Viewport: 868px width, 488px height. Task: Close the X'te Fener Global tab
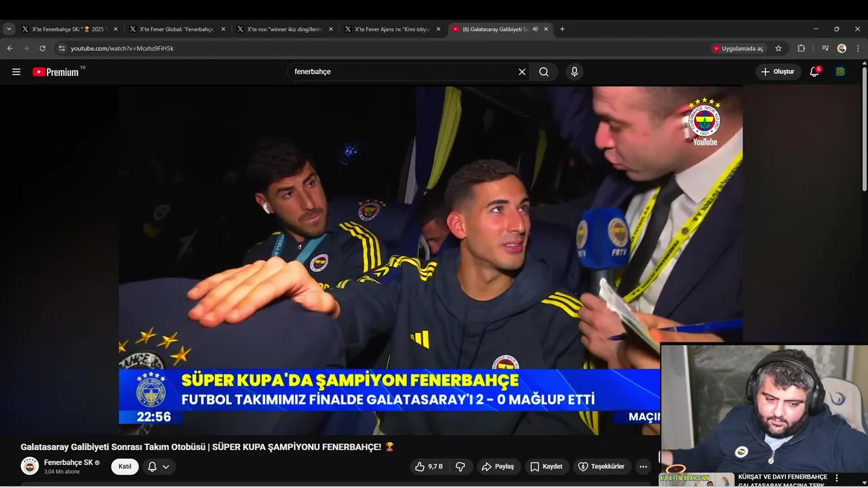tap(223, 29)
